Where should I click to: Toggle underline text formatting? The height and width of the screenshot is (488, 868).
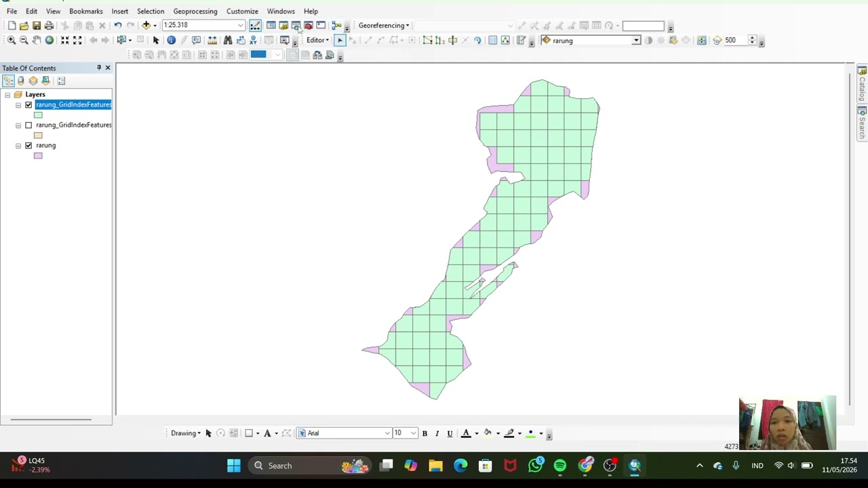[x=450, y=434]
